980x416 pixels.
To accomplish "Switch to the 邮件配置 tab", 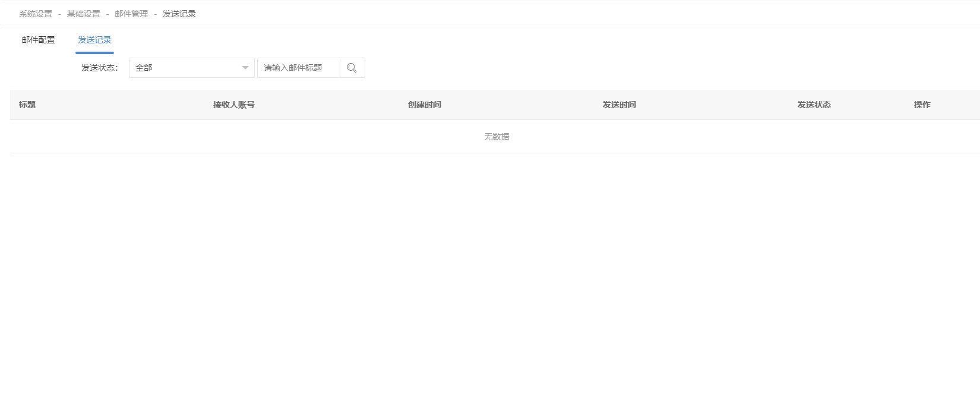I will 38,40.
